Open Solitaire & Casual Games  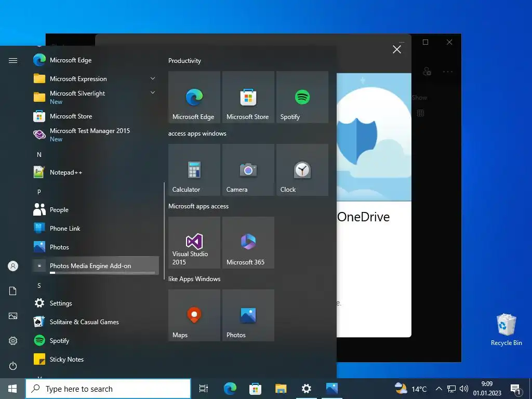(x=95, y=322)
